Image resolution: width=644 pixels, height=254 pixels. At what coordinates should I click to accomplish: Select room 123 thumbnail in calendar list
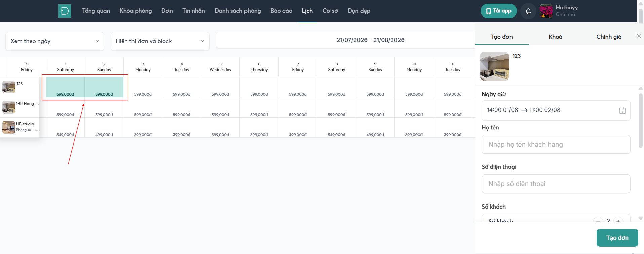9,87
